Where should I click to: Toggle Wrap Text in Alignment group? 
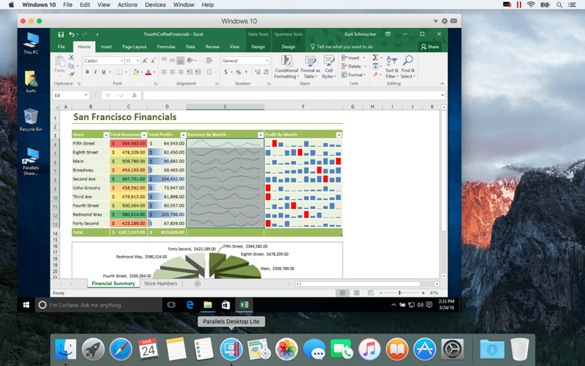coord(209,60)
